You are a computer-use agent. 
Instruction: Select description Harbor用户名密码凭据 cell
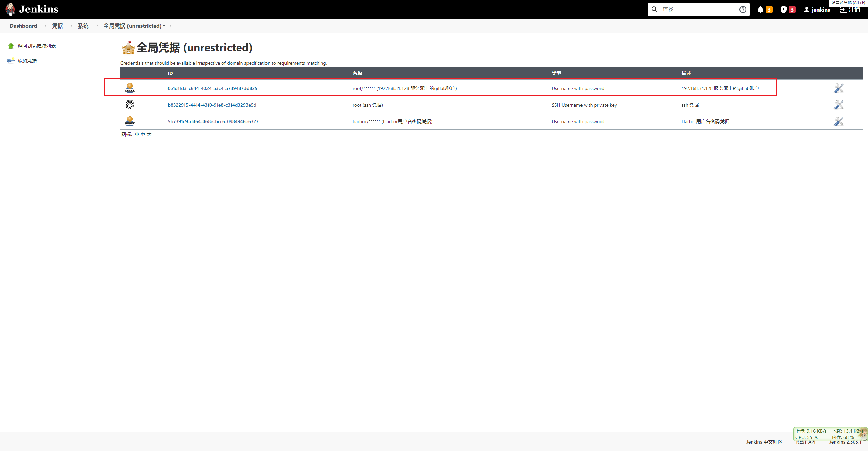[705, 121]
